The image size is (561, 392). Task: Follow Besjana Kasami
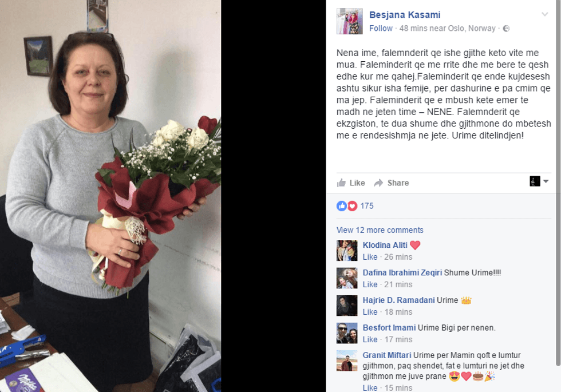pos(381,28)
